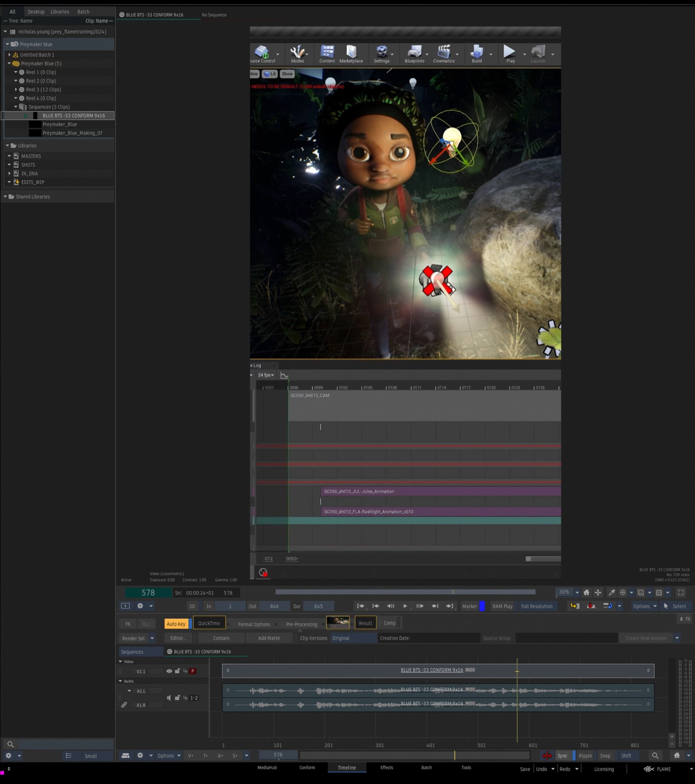This screenshot has width=695, height=784.
Task: Step back one frame in the player
Action: tap(391, 606)
